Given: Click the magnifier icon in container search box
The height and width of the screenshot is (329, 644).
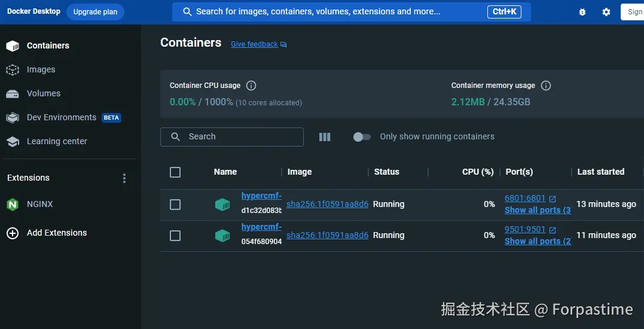Looking at the screenshot, I should click(x=175, y=137).
